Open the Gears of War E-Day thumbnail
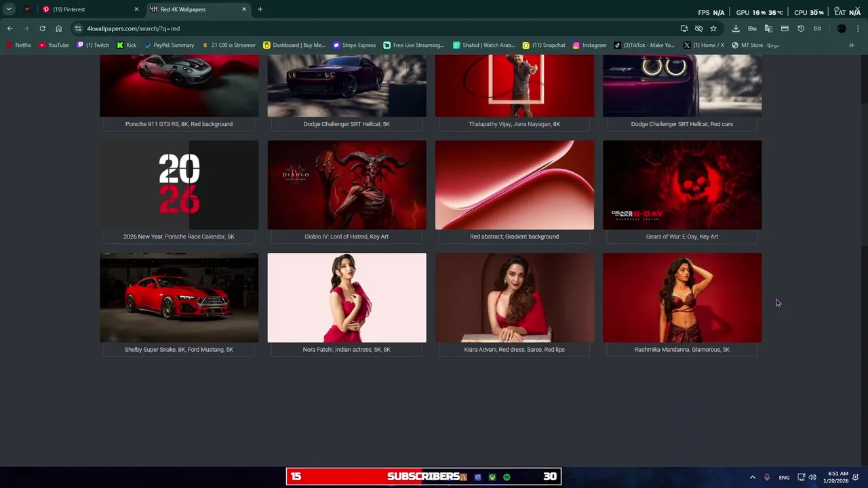This screenshot has height=488, width=868. [682, 185]
